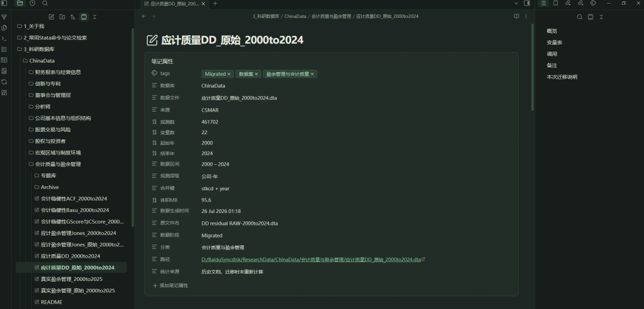Screen dimensions: 644x309
Task: Open the search tab in left sidebar
Action: (x=45, y=4)
